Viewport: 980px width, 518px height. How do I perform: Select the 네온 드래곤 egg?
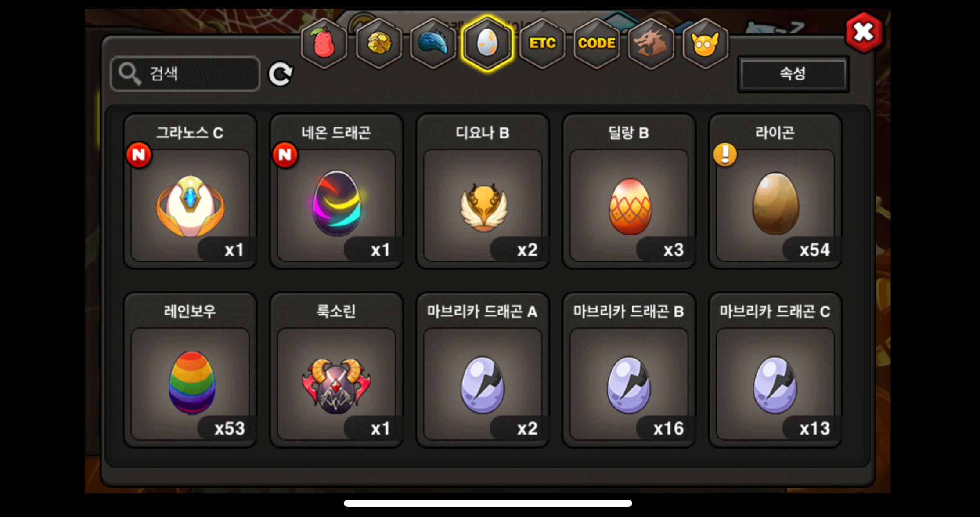(x=336, y=191)
